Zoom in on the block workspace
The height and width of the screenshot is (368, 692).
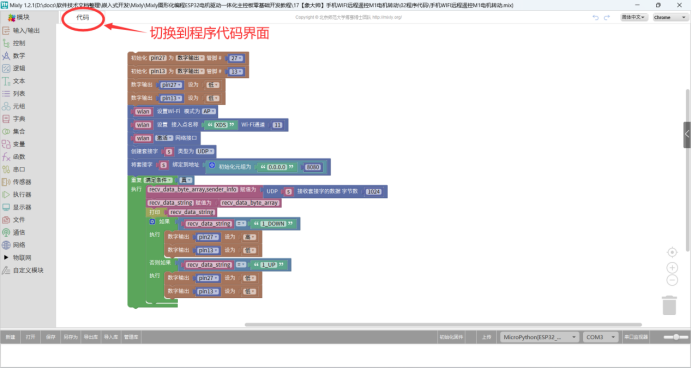click(x=672, y=267)
